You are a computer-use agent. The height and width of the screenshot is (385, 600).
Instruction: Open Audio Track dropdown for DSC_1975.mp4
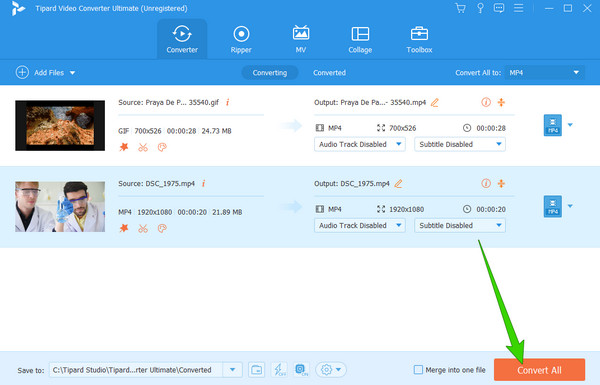point(360,225)
